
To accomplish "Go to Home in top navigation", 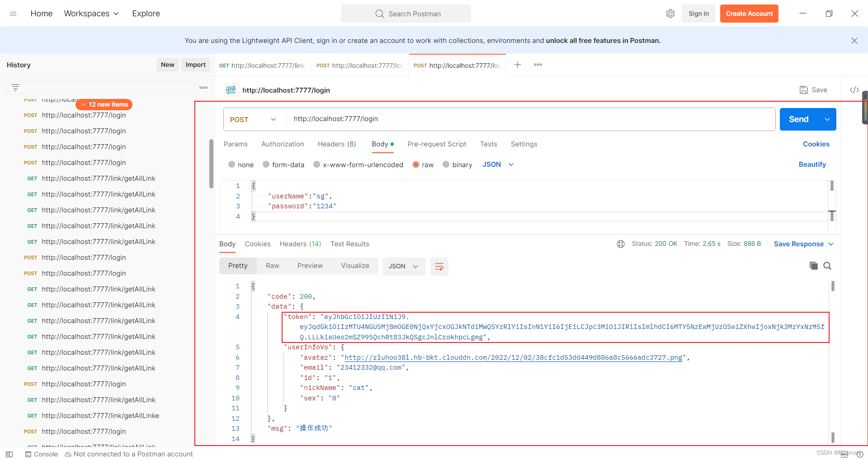I will coord(42,14).
